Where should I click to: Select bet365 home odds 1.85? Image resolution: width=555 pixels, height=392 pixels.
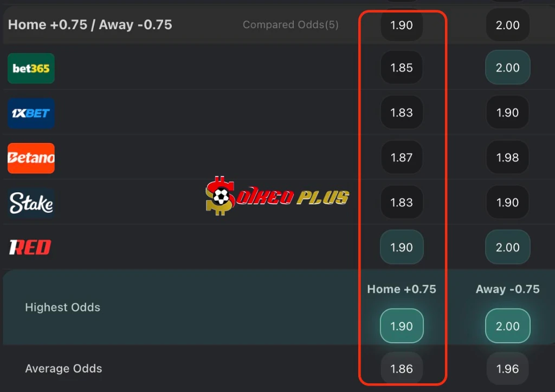pyautogui.click(x=402, y=68)
